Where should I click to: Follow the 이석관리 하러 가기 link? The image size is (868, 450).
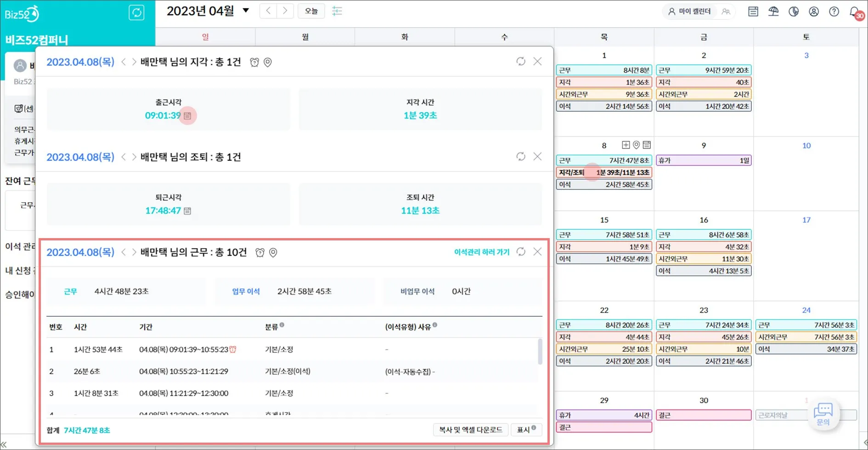(x=482, y=252)
